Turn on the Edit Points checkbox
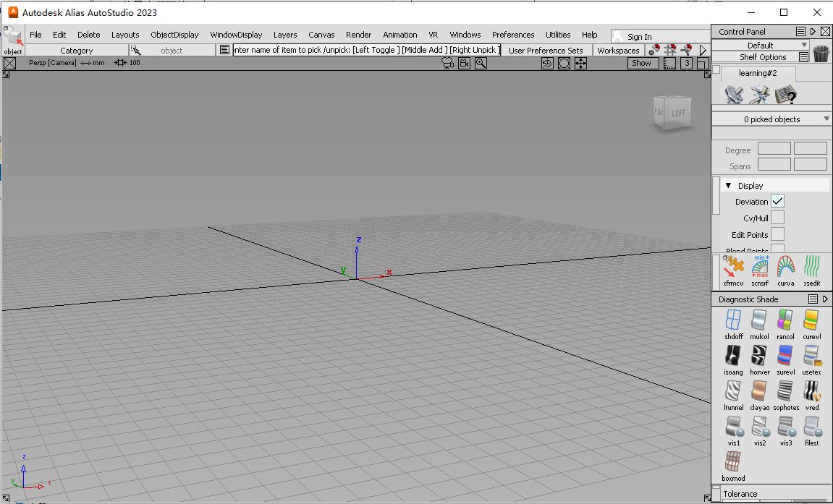This screenshot has width=833, height=504. 777,234
